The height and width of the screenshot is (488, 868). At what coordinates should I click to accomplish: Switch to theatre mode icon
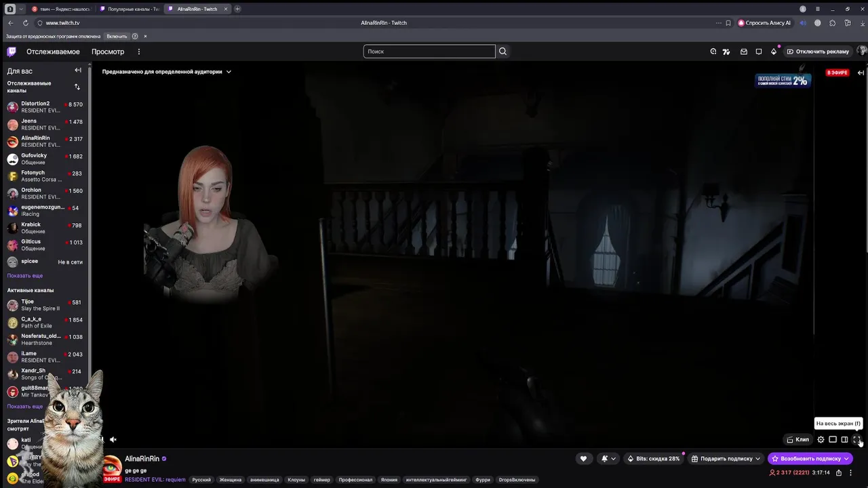(x=833, y=439)
